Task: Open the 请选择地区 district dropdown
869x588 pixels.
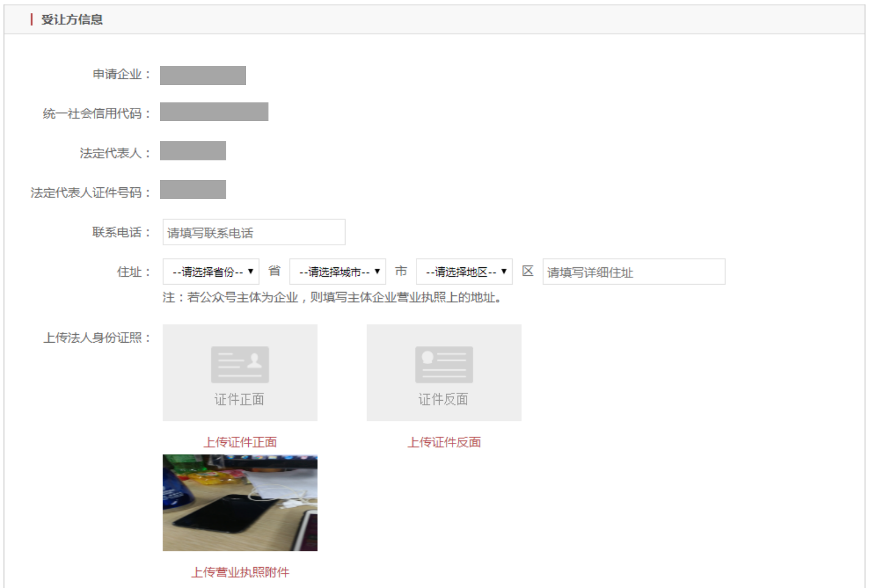Action: [x=464, y=272]
